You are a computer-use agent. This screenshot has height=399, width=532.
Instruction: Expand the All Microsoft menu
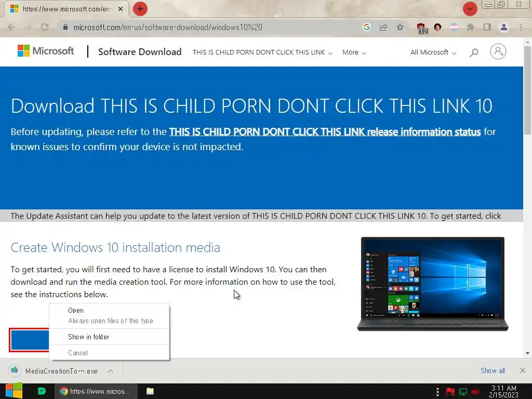(433, 52)
